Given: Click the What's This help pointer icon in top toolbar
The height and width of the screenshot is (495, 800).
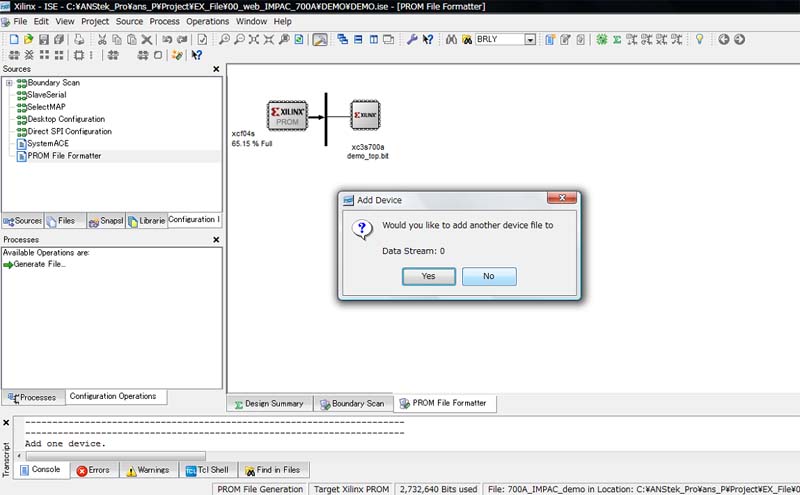Looking at the screenshot, I should [x=428, y=39].
